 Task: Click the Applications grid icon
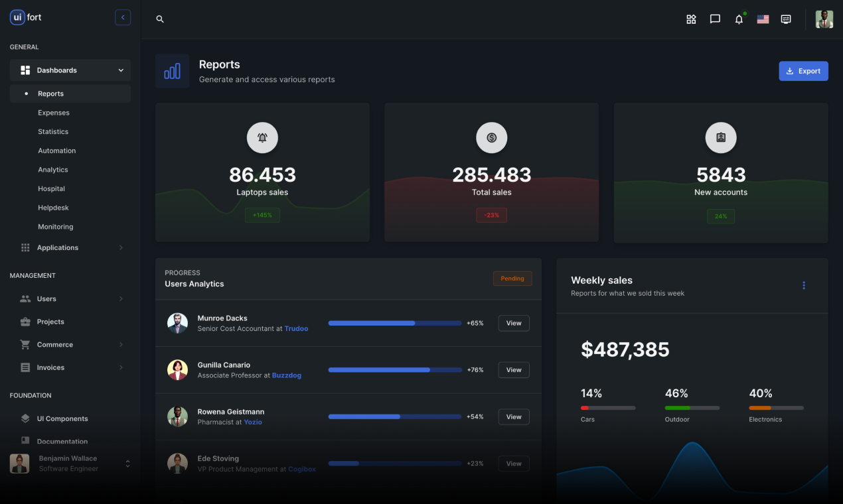[25, 247]
